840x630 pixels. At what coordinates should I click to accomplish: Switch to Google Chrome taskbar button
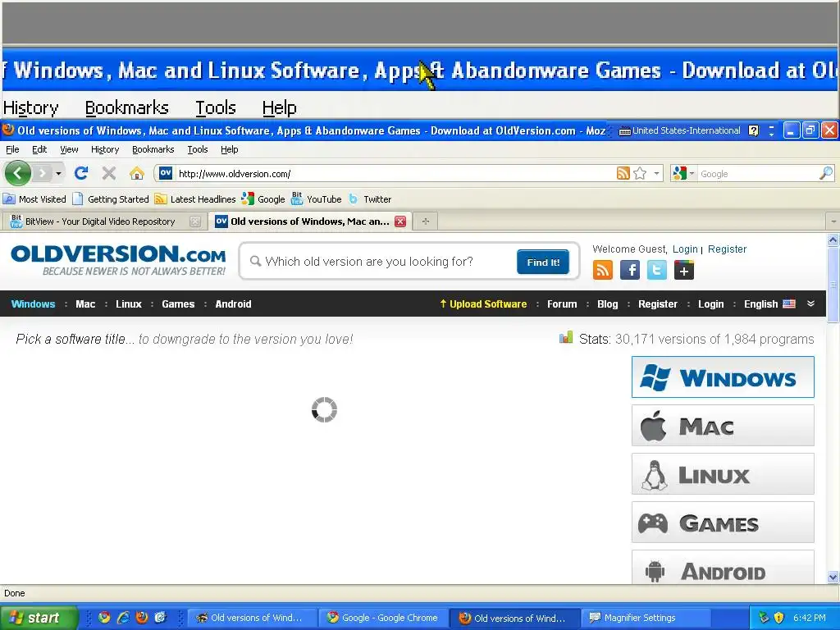[x=382, y=618]
